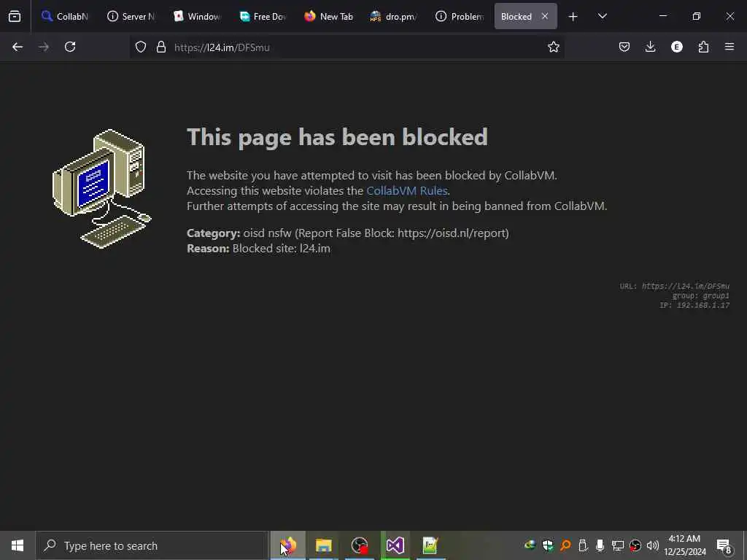Open the Downloads panel
This screenshot has width=747, height=560.
[650, 47]
